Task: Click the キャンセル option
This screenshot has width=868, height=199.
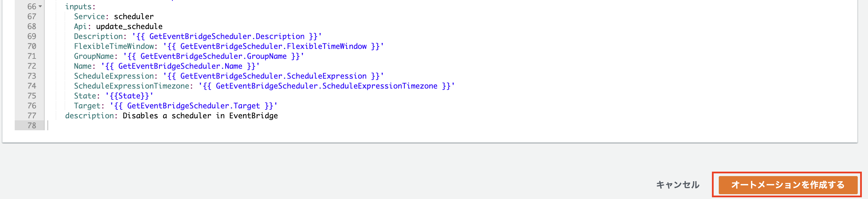Action: 678,184
